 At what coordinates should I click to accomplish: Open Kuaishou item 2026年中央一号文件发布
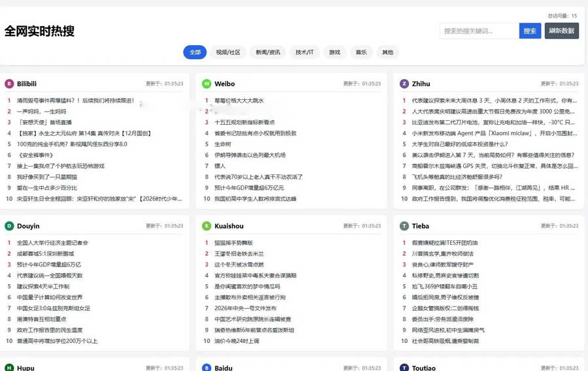click(245, 308)
